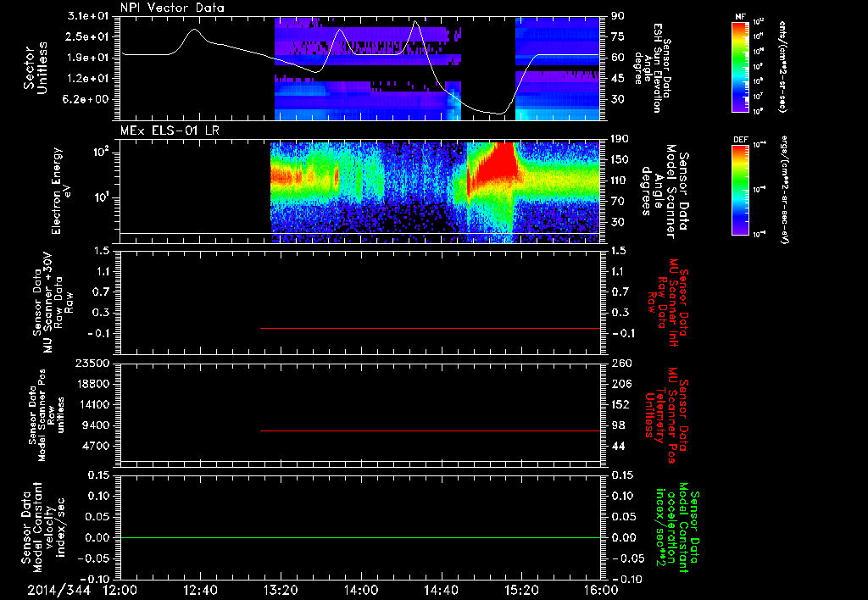The height and width of the screenshot is (600, 868).
Task: Click the "Sector Unitless" axis label
Action: click(x=35, y=68)
